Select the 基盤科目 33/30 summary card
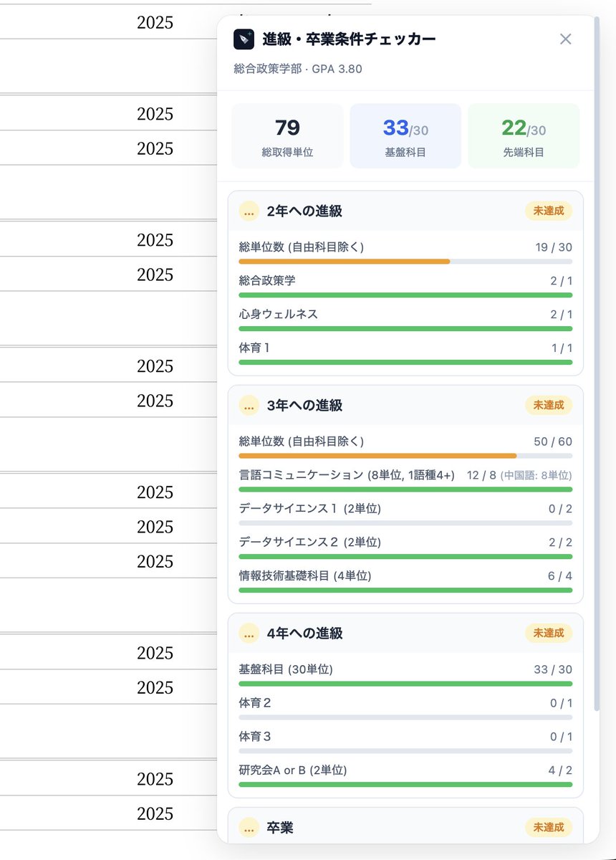 tap(405, 136)
